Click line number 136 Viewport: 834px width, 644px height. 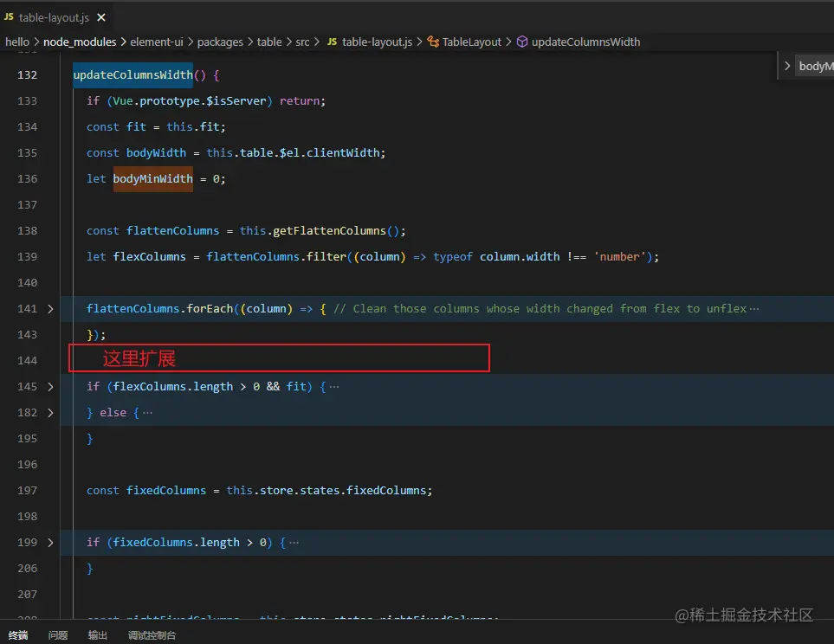point(27,178)
